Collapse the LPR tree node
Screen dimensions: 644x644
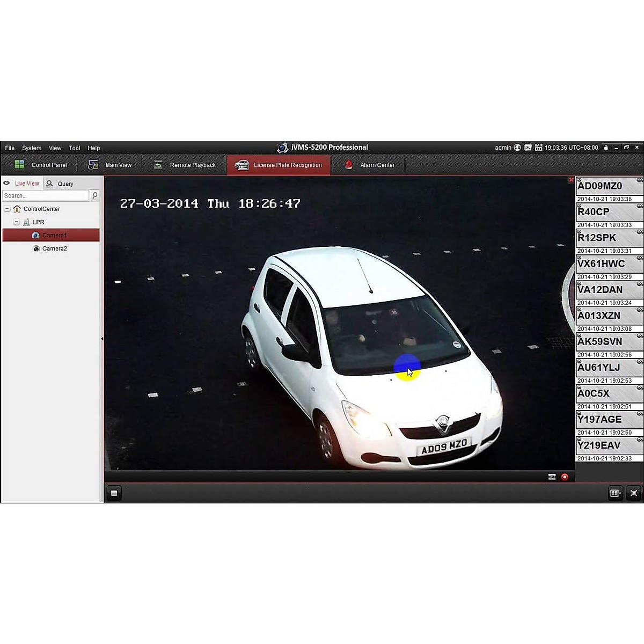tap(17, 222)
